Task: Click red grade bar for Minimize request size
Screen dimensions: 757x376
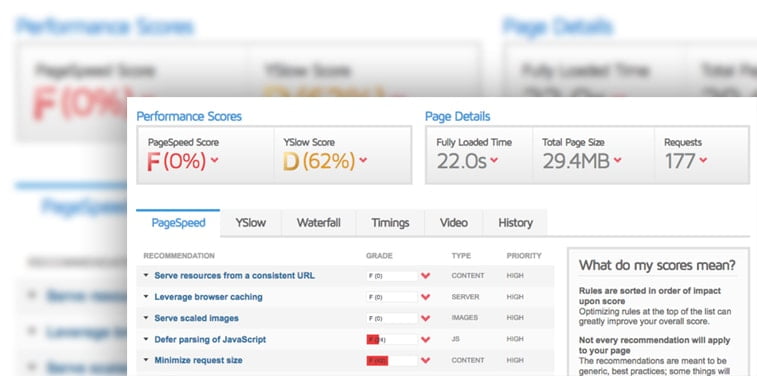Action: point(392,361)
